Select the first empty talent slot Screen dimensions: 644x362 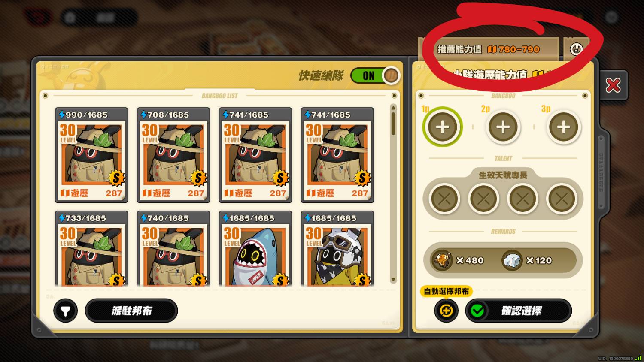click(x=444, y=199)
